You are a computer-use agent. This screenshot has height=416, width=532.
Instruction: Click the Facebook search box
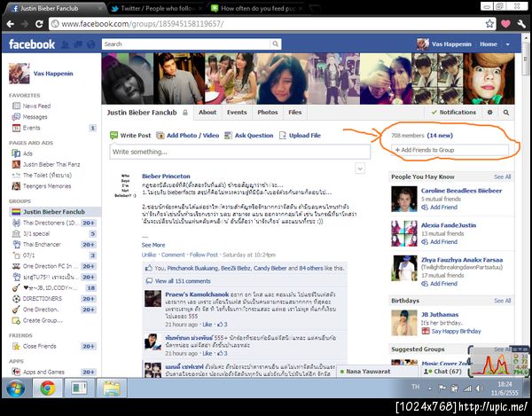click(186, 43)
